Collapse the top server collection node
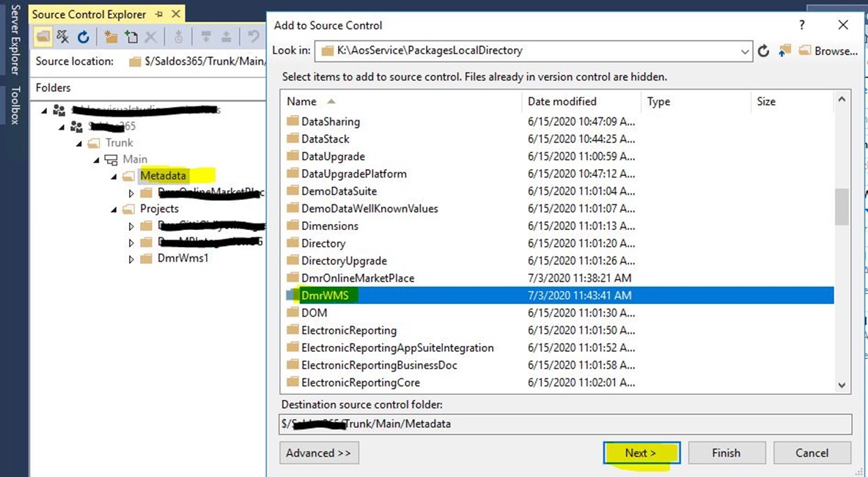The image size is (868, 477). [44, 111]
